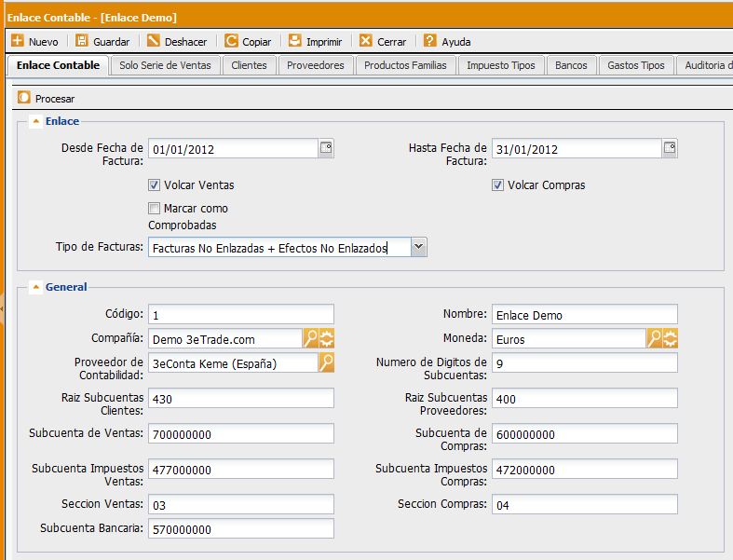The width and height of the screenshot is (733, 560).
Task: Collapse the General section
Action: 36,287
